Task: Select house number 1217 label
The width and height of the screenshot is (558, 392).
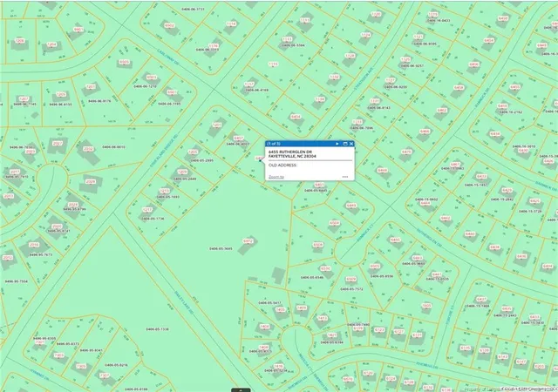Action: click(147, 210)
